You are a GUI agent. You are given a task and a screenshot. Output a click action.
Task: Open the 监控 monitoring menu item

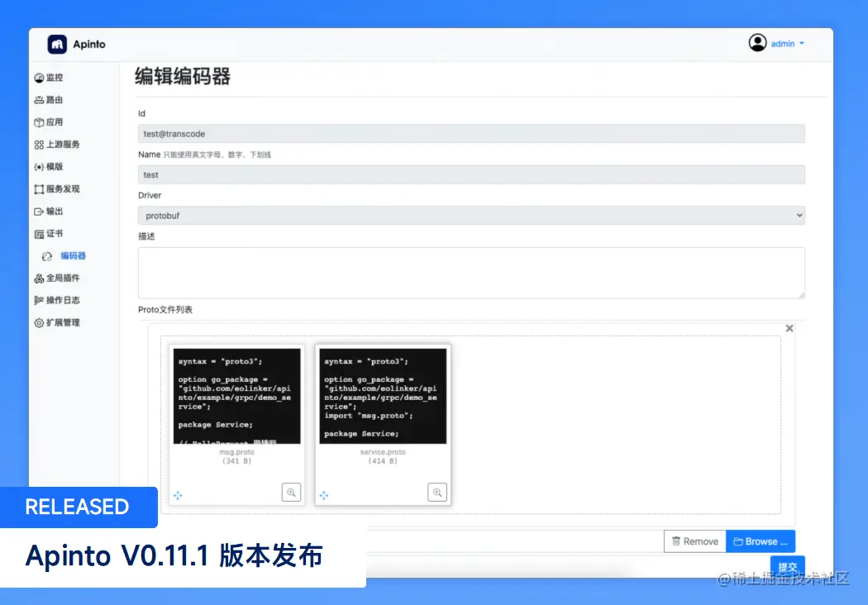pyautogui.click(x=49, y=78)
